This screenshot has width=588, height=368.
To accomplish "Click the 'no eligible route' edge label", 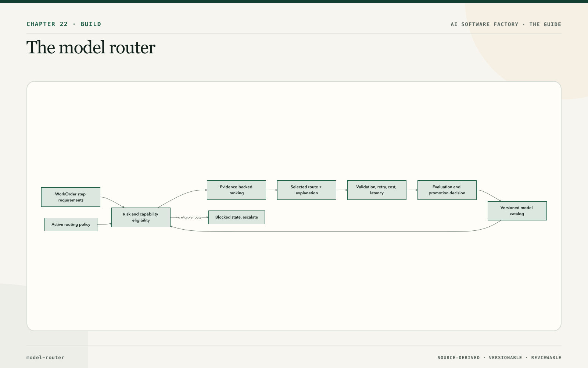I will point(189,217).
